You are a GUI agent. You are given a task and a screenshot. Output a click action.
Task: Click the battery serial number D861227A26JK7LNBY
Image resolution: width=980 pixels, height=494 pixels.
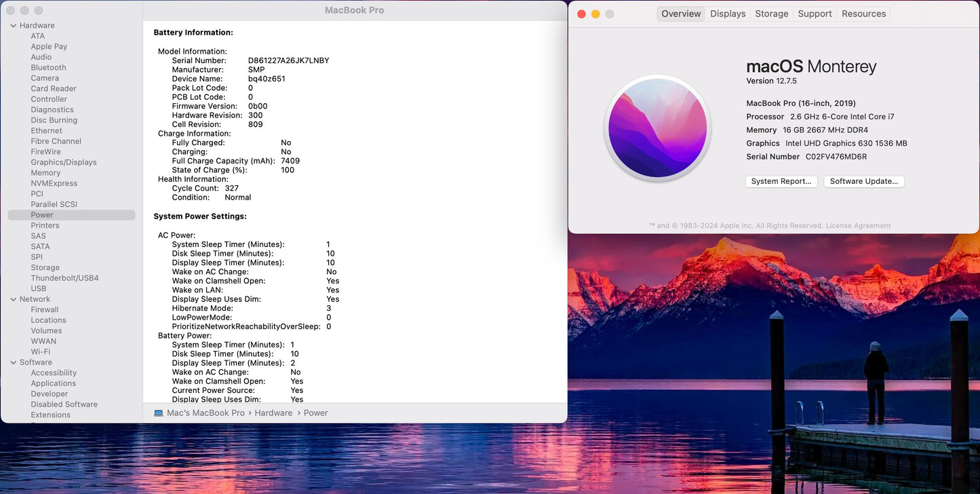click(x=288, y=60)
